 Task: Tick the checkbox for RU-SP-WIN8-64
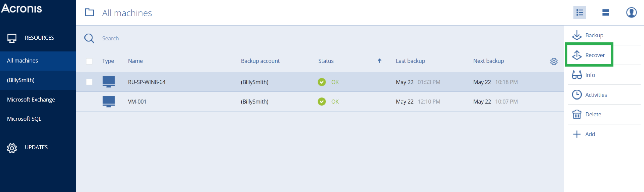coord(89,82)
